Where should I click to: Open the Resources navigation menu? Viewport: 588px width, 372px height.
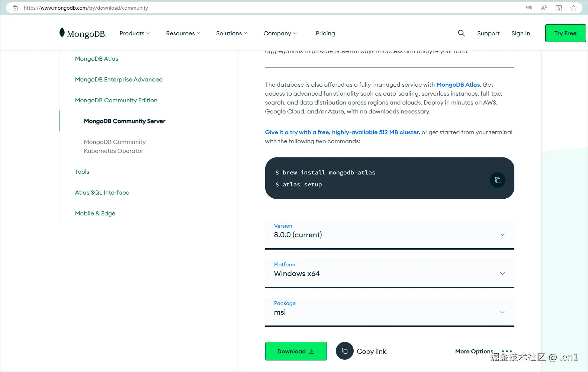[183, 33]
